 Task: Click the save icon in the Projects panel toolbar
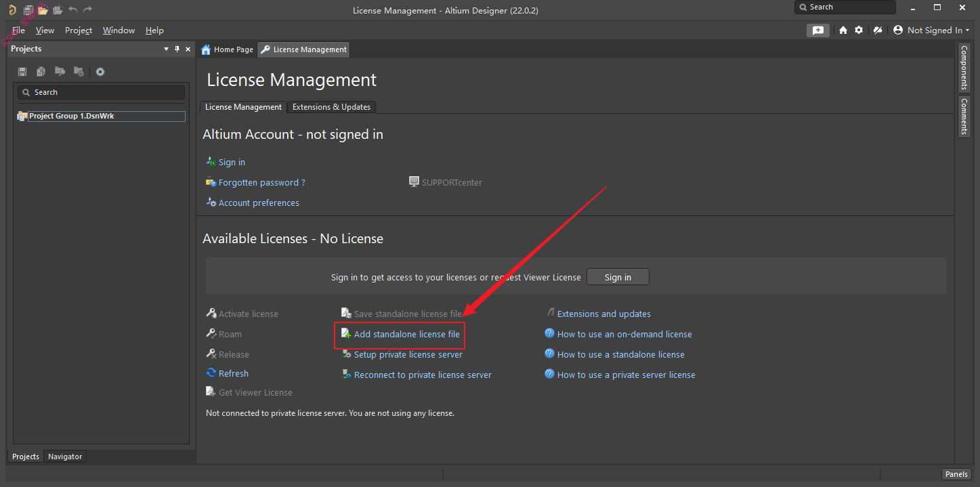[x=22, y=72]
